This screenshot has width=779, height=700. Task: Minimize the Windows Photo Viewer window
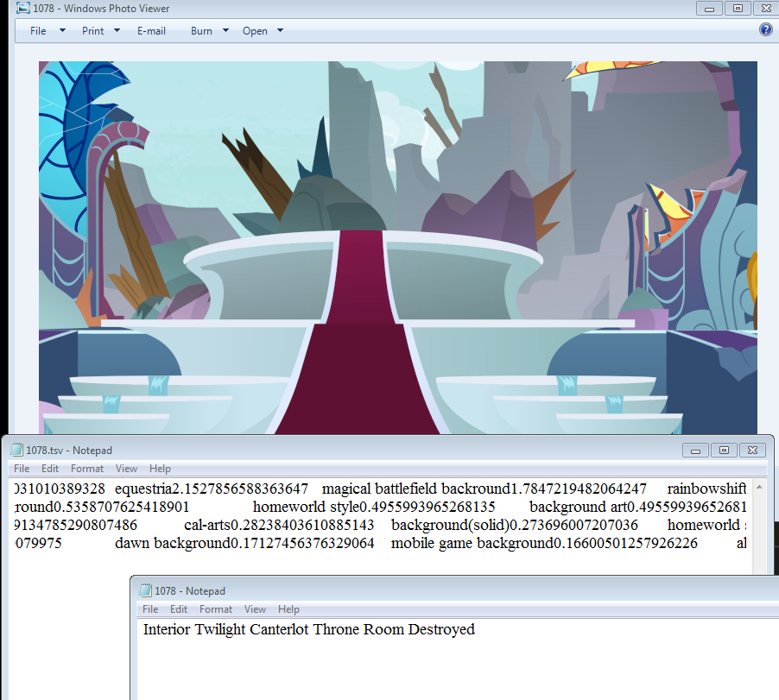point(709,9)
